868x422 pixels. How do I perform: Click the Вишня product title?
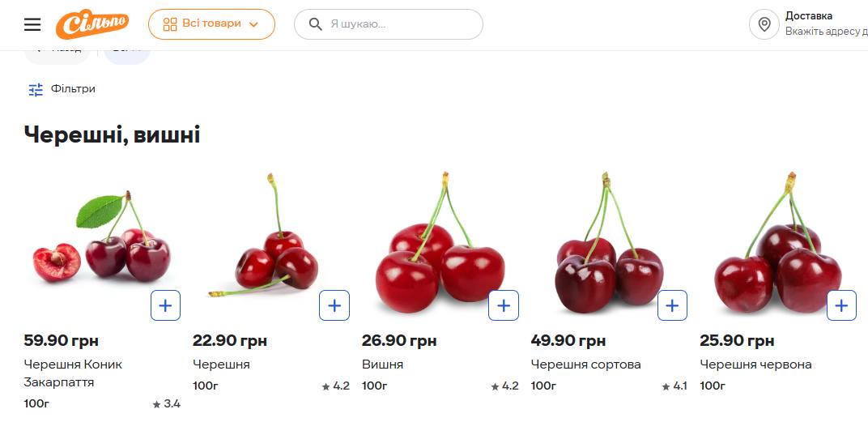382,364
